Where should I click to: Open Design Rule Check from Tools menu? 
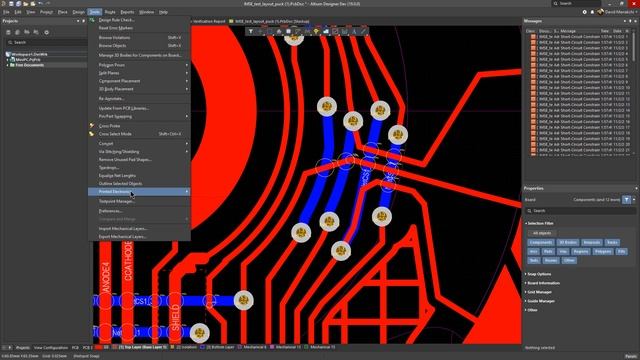coord(139,20)
